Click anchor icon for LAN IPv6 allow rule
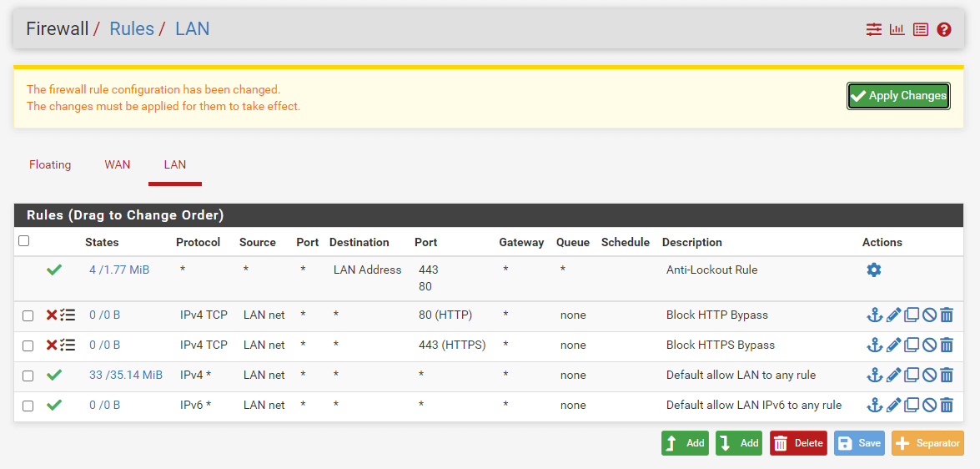 click(874, 405)
